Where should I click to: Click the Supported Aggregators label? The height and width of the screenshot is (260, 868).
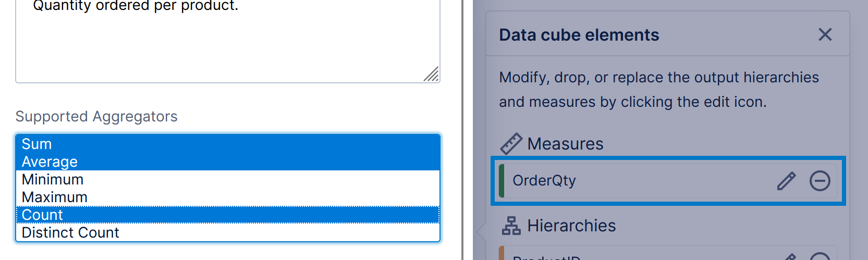point(96,116)
